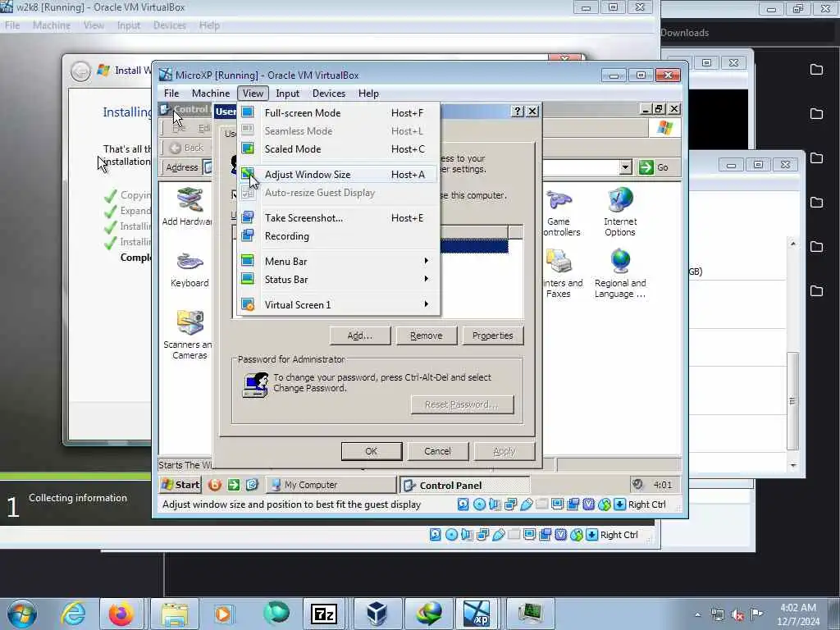The width and height of the screenshot is (840, 630).
Task: Click the optical disc indicator in MicroXP status bar
Action: click(x=479, y=504)
